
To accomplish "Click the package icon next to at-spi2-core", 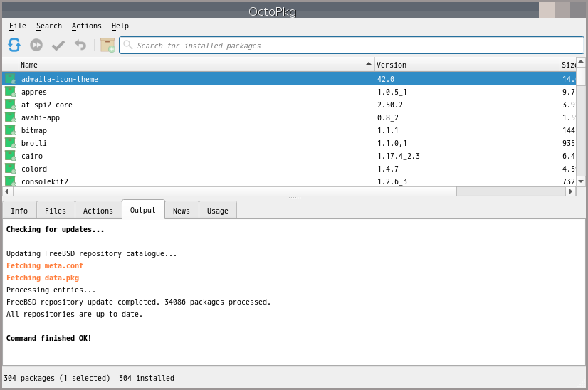I will (x=10, y=105).
